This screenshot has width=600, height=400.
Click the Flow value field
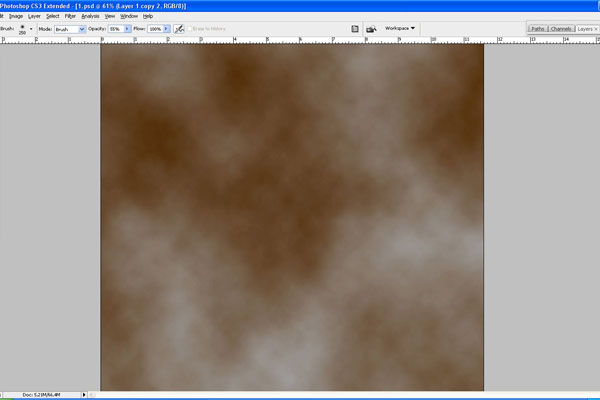[156, 29]
